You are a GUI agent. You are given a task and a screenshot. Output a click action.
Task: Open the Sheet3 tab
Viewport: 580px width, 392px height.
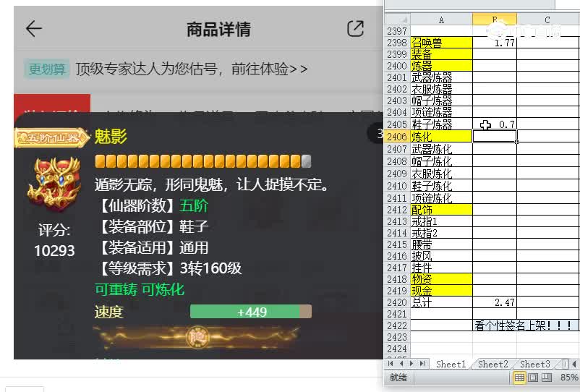pos(535,365)
